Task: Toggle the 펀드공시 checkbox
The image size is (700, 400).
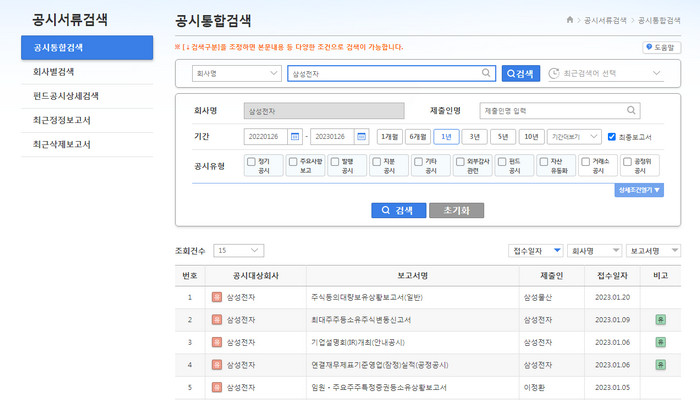Action: click(502, 162)
